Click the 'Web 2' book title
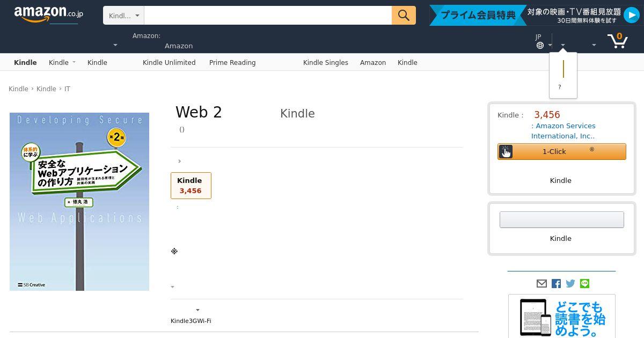The height and width of the screenshot is (338, 644). click(x=199, y=112)
